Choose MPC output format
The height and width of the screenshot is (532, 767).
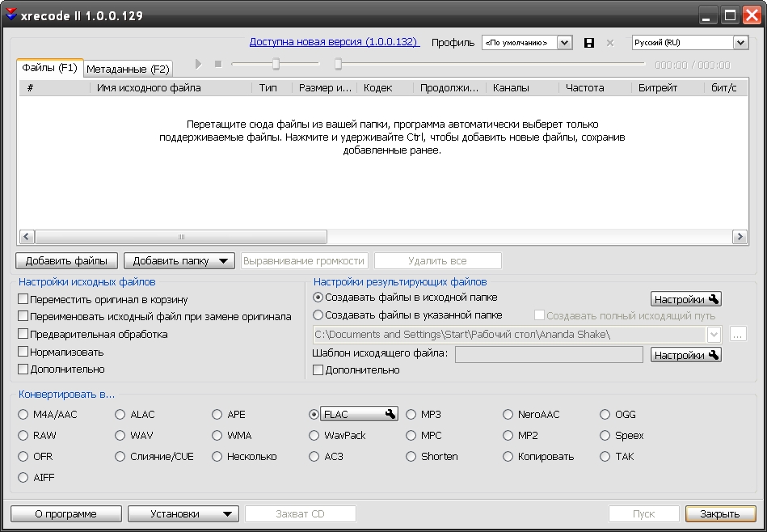click(x=411, y=435)
